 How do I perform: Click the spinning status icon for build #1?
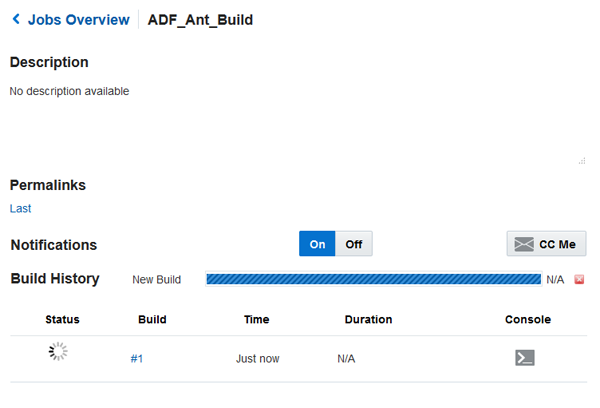[58, 351]
